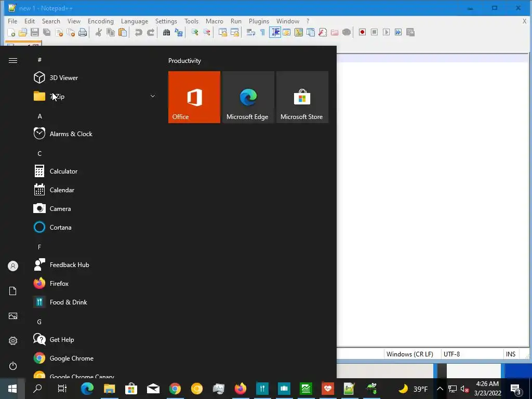The width and height of the screenshot is (532, 399).
Task: Open the Search menu in Notepad++
Action: (x=51, y=21)
